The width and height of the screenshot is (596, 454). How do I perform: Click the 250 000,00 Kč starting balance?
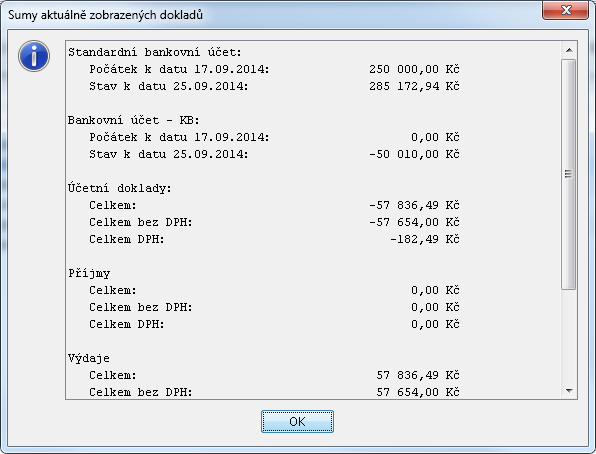click(414, 69)
